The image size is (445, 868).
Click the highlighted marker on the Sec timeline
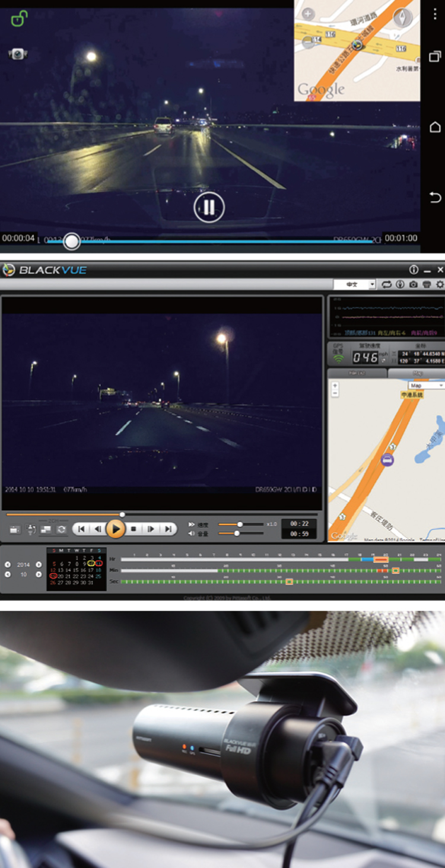point(289,581)
